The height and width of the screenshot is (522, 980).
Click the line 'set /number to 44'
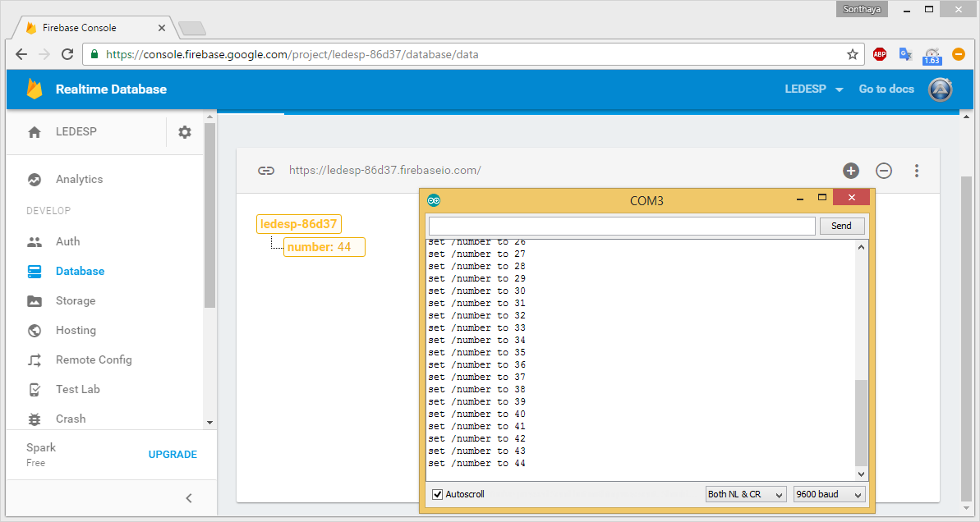click(477, 463)
